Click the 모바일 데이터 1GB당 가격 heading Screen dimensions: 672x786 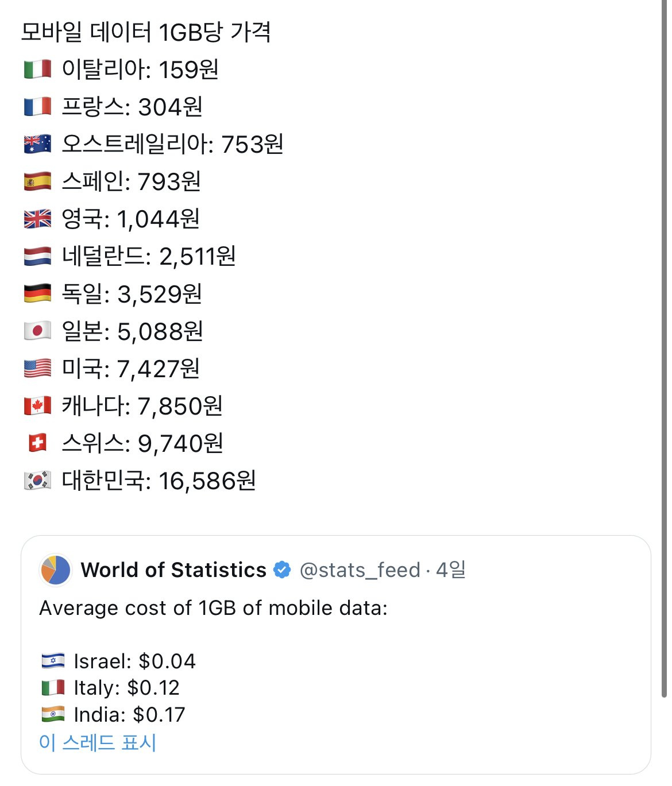(146, 32)
